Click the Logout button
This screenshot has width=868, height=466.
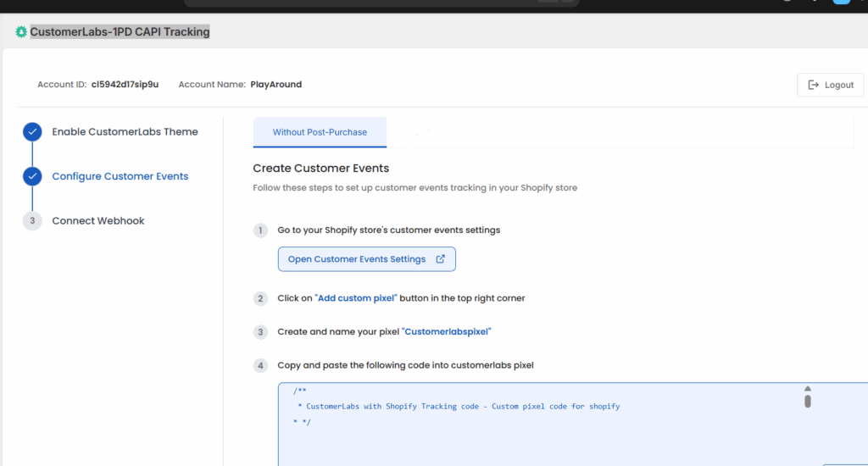(831, 85)
